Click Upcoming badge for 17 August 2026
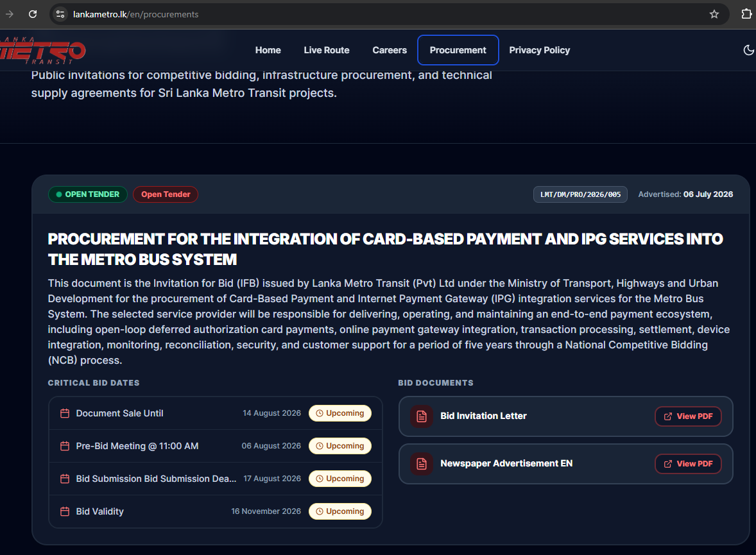 tap(340, 479)
